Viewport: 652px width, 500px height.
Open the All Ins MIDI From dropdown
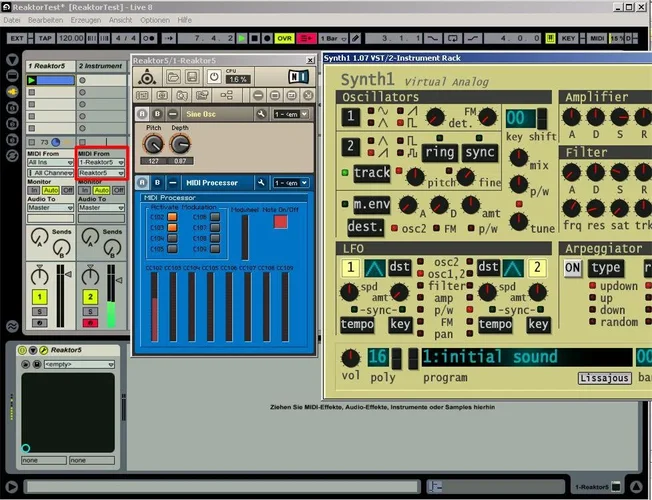click(50, 162)
